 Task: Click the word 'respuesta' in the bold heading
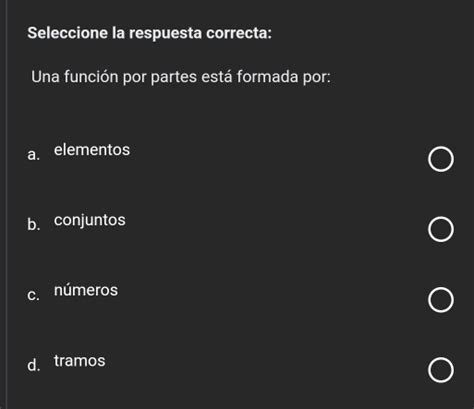(x=165, y=34)
